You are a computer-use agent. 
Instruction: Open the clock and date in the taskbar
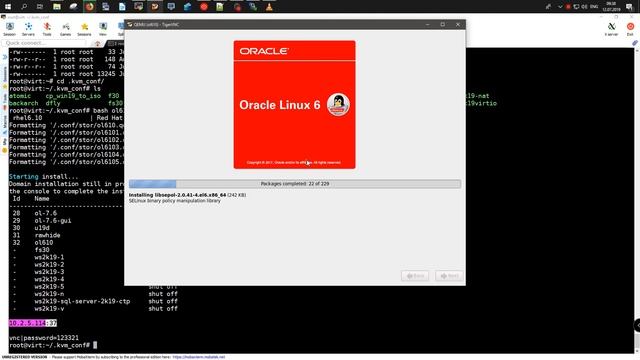pyautogui.click(x=611, y=7)
